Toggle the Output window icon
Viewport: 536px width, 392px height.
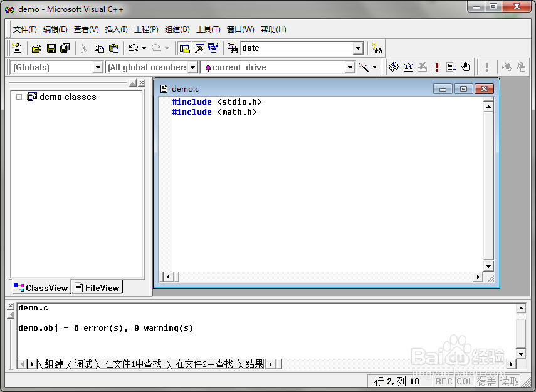pyautogui.click(x=199, y=48)
